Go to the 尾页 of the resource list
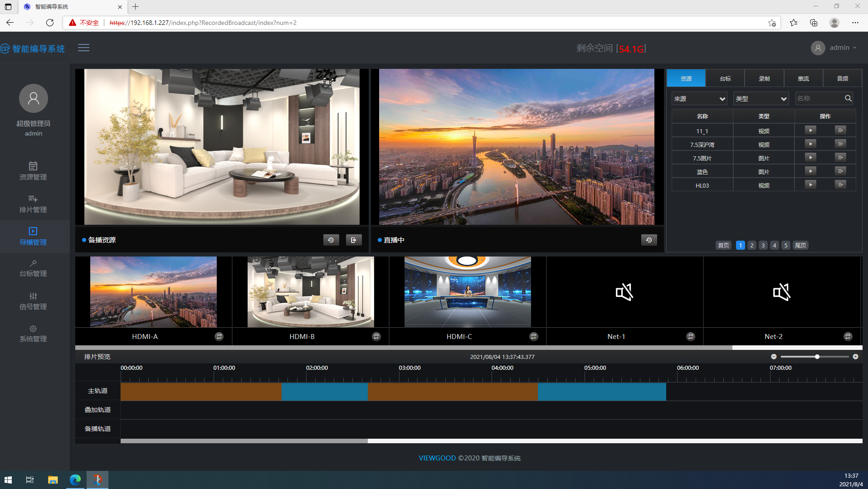868x489 pixels. point(800,245)
